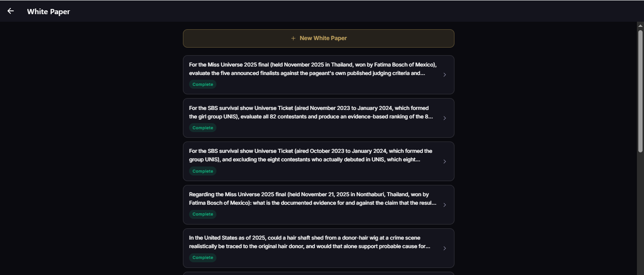Click the vertical scrollbar thumb
Image resolution: width=644 pixels, height=275 pixels.
pyautogui.click(x=640, y=91)
